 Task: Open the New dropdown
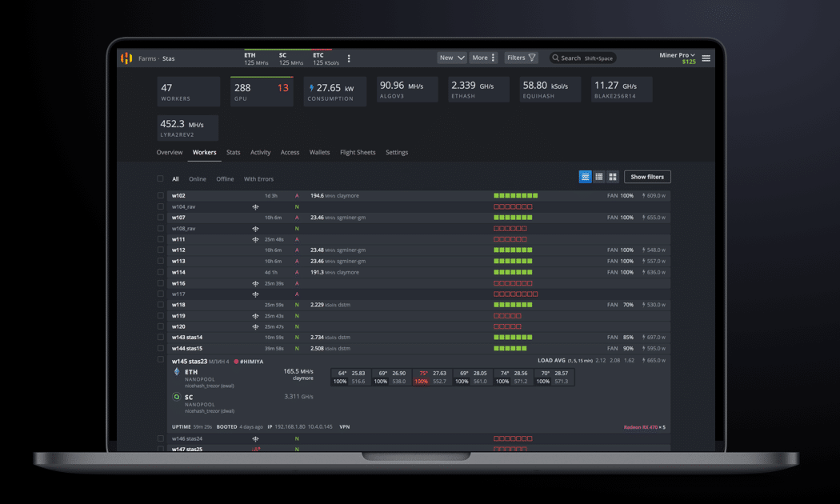[x=451, y=58]
